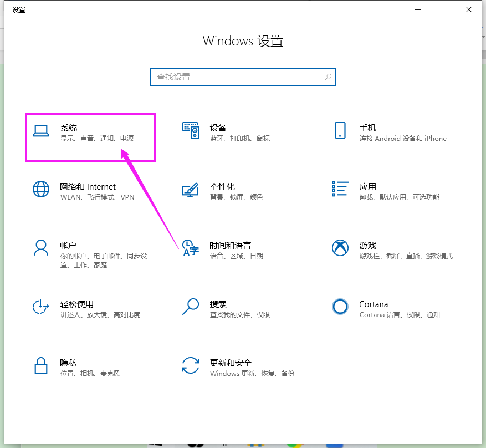Click text WLAN、飞行模式、VPN
Image resolution: width=486 pixels, height=448 pixels.
click(98, 197)
